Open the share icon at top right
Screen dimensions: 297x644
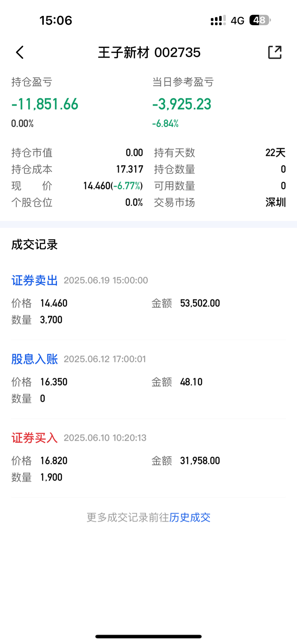coord(275,52)
